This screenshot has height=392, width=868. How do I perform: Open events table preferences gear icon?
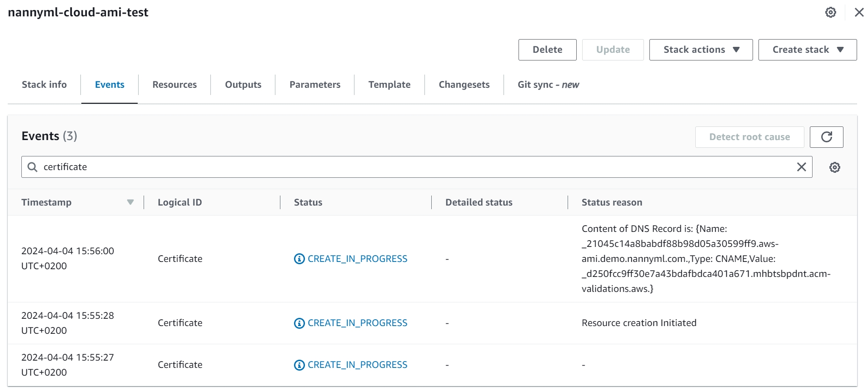tap(834, 167)
